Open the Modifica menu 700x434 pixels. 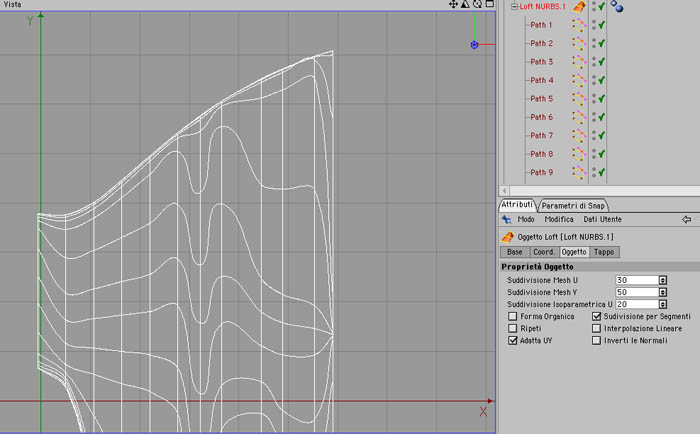559,219
